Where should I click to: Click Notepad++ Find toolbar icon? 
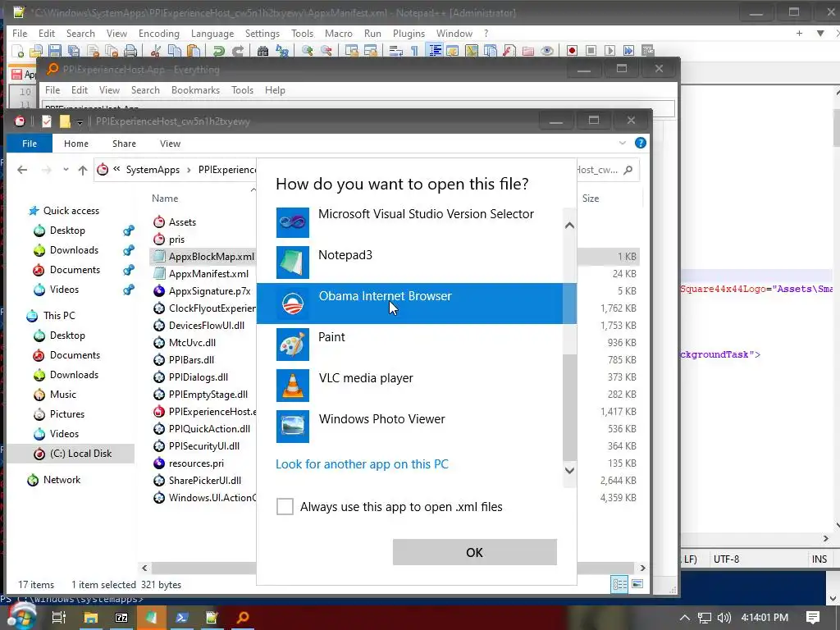[262, 51]
